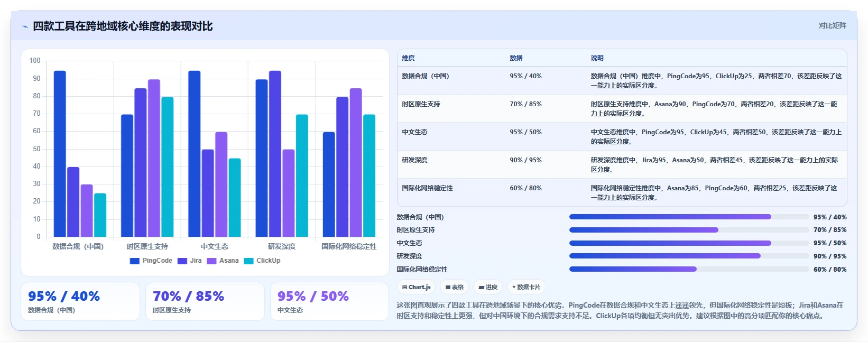Click the 时区原生支持 progress bar
The height and width of the screenshot is (342, 868).
(x=689, y=230)
